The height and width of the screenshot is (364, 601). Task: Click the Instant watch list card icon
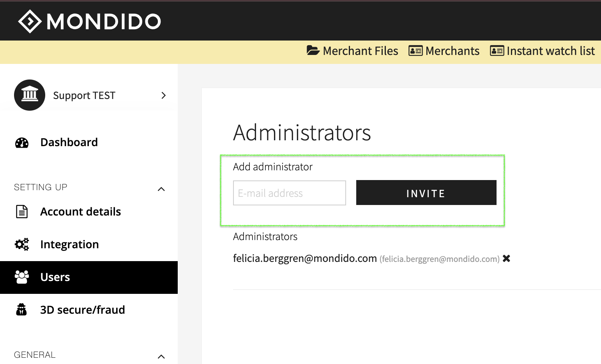coord(497,51)
